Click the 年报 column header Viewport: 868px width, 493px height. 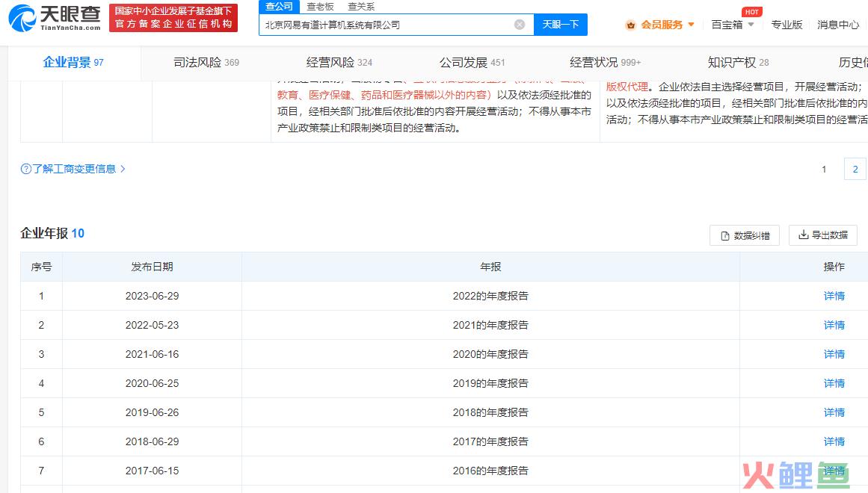(490, 267)
